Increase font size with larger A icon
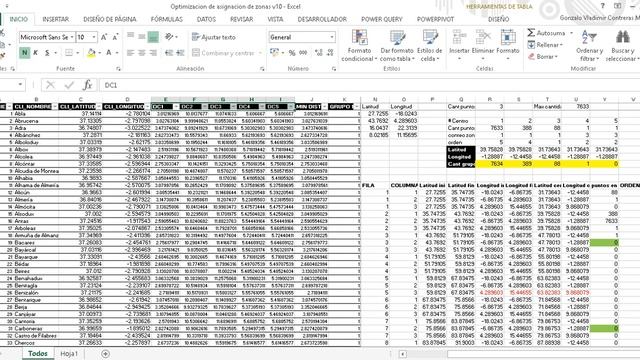 (104, 37)
